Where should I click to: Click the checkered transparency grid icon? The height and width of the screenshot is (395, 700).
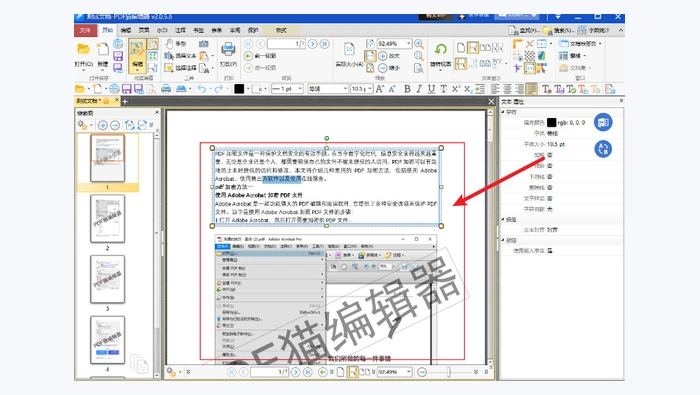pyautogui.click(x=529, y=56)
